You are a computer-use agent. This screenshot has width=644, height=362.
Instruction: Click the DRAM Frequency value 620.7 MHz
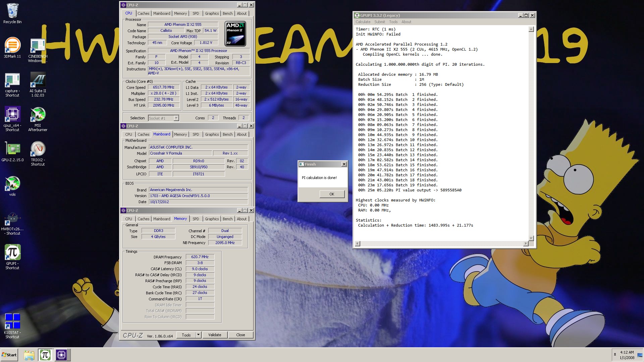point(200,257)
